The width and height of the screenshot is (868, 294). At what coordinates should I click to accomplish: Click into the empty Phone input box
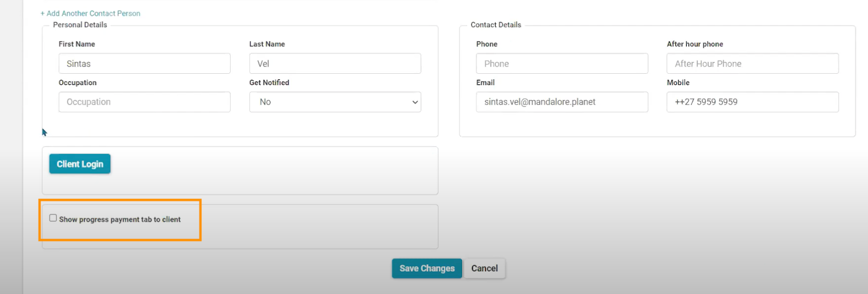(561, 63)
